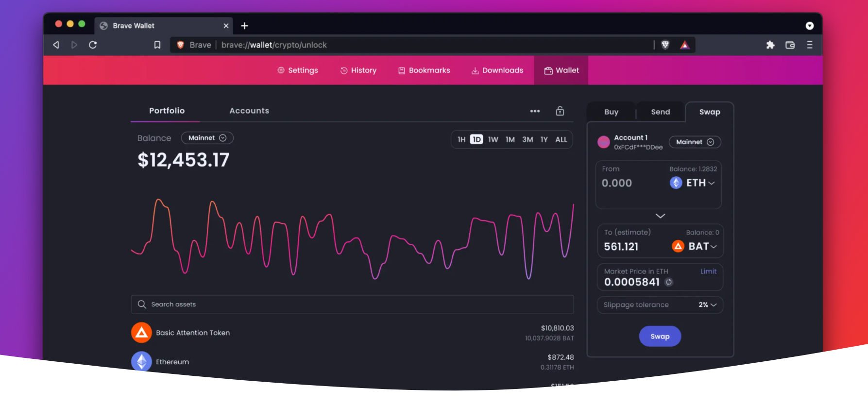The width and height of the screenshot is (868, 405).
Task: Open the Brave wallet toolbar icon
Action: point(790,45)
